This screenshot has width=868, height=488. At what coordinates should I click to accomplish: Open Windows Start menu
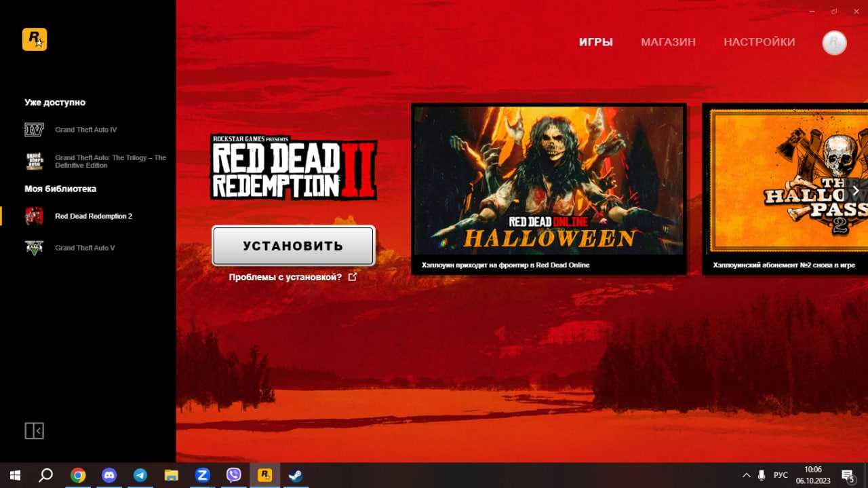click(14, 475)
